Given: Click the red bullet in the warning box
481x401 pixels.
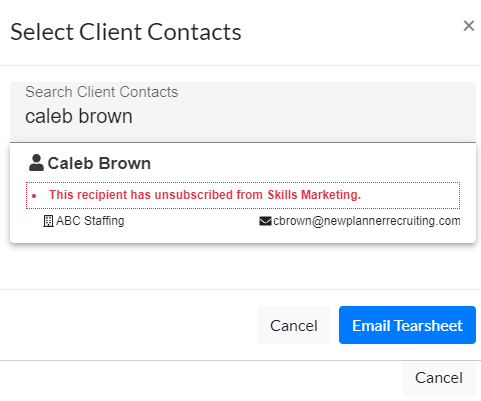Looking at the screenshot, I should (34, 196).
